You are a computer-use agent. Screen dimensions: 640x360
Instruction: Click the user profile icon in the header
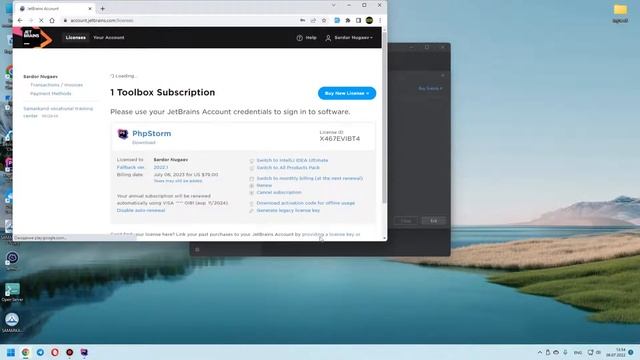328,38
